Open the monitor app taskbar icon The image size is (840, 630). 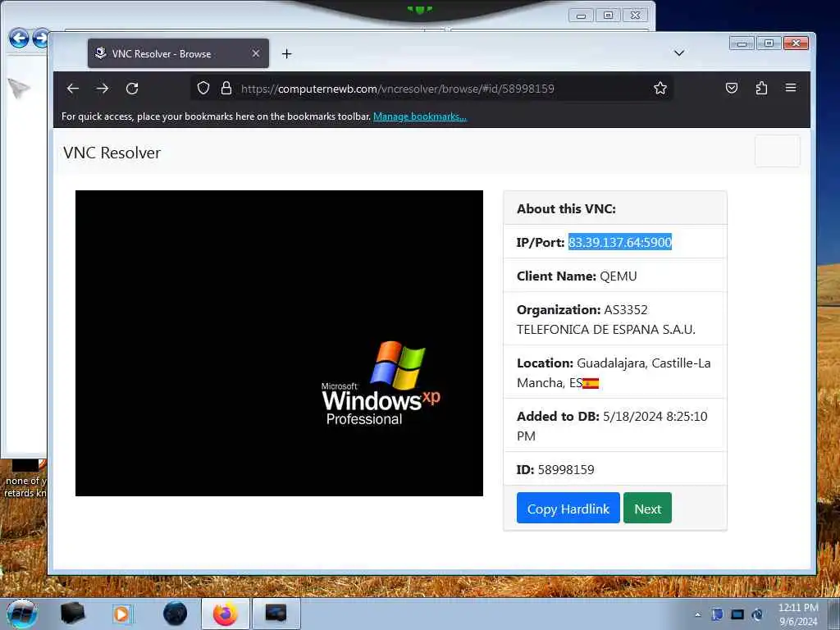click(276, 614)
